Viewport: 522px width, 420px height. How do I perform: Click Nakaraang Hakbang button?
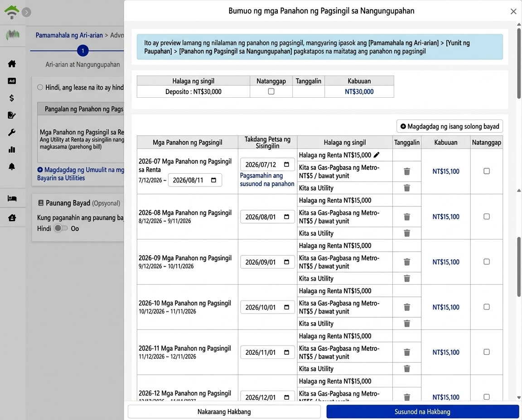[224, 412]
